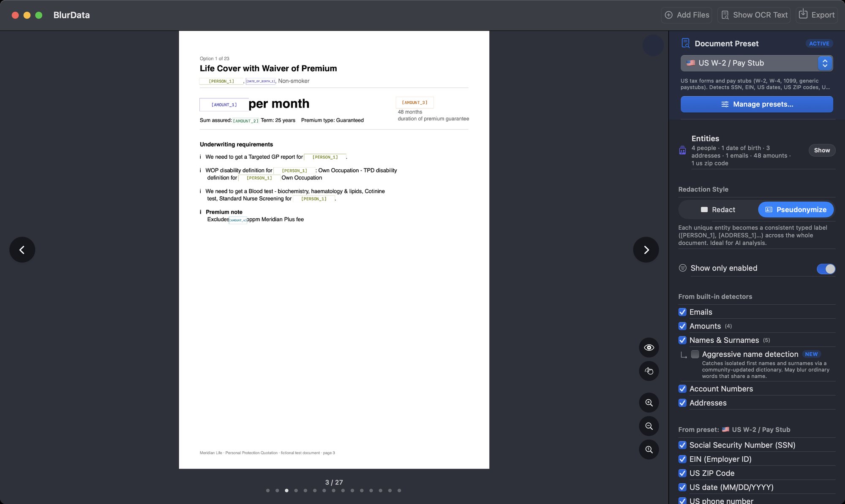Screen dimensions: 845x504
Task: Click the first page indicator dot
Action: point(268,490)
